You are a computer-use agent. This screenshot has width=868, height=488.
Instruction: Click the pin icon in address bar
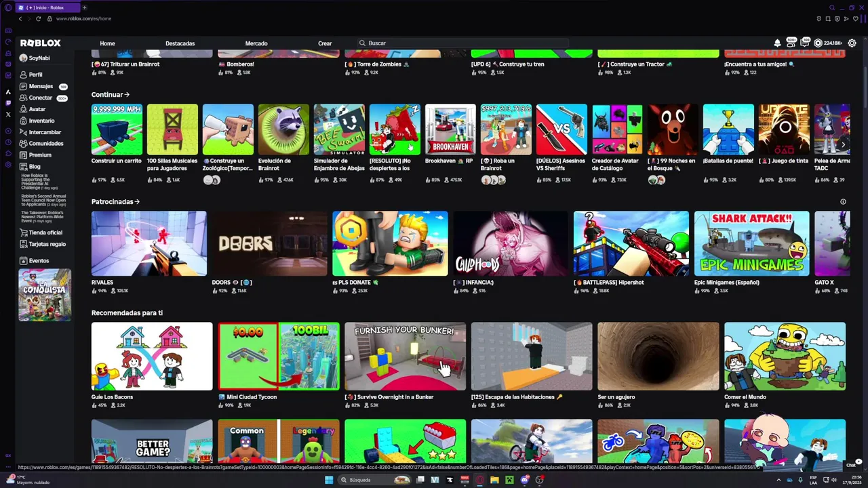coord(819,19)
